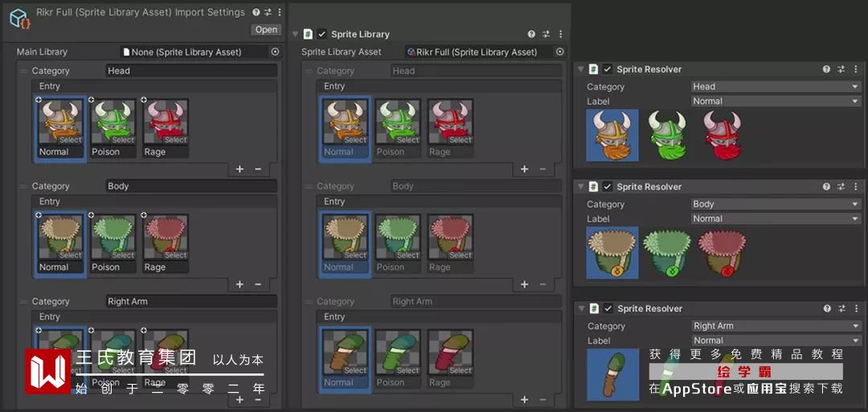
Task: Click the Open button in Import Settings
Action: click(266, 30)
